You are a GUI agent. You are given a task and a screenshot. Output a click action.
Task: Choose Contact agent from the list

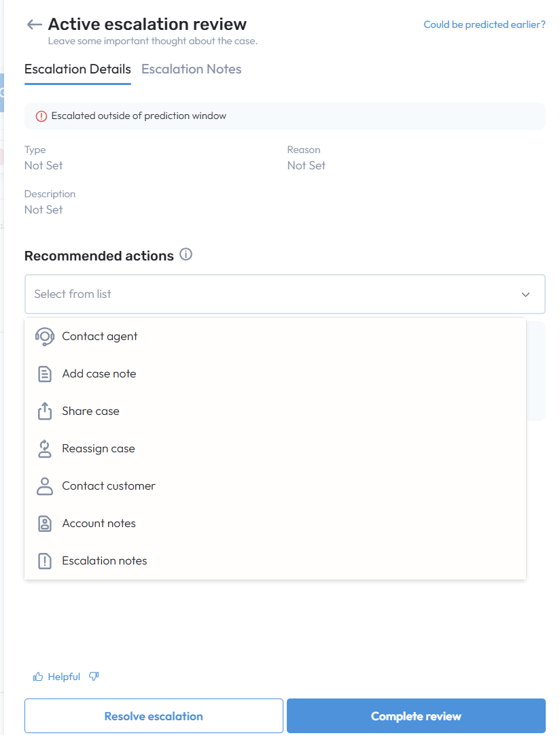tap(275, 337)
